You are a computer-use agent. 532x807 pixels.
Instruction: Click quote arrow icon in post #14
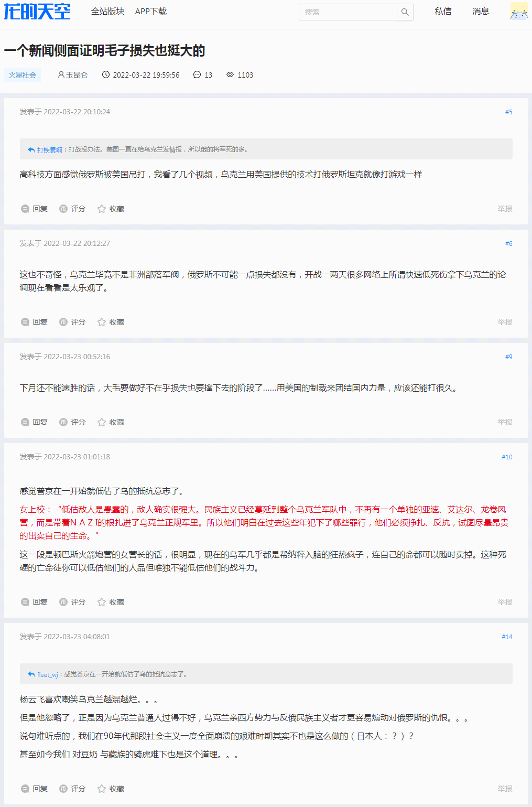click(31, 675)
